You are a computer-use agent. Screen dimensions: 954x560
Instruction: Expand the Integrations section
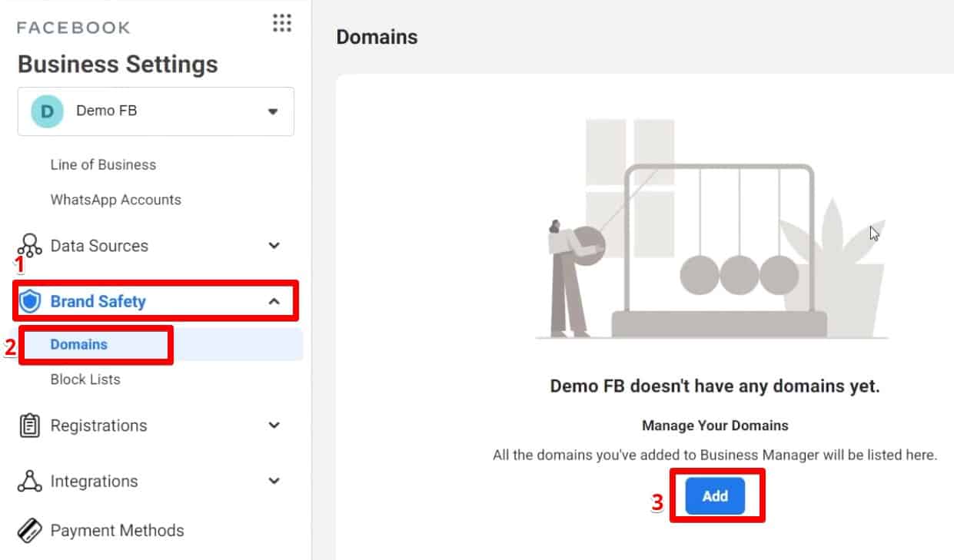click(x=274, y=481)
